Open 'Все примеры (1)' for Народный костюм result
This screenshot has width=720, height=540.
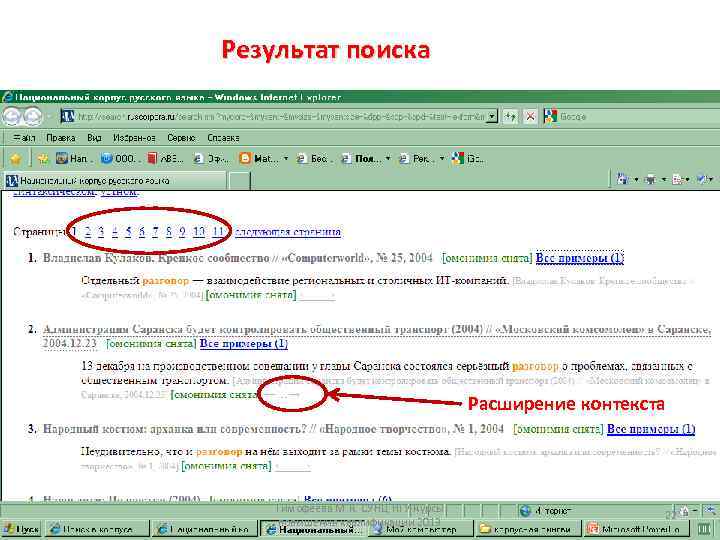coord(651,429)
